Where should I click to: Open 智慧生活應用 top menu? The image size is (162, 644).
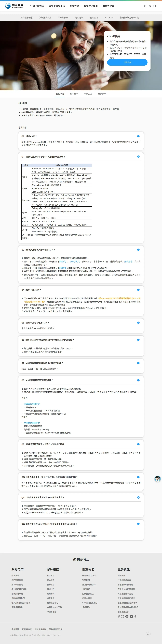click(x=91, y=6)
